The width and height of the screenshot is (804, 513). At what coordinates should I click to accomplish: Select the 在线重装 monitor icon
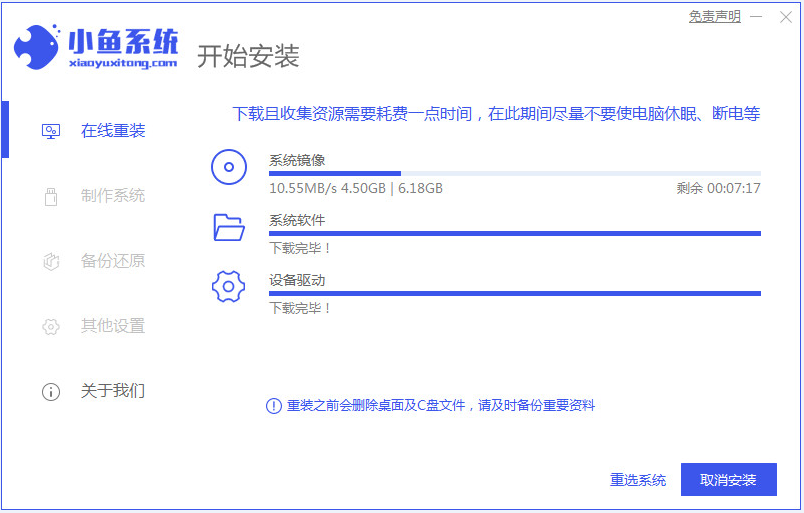[x=51, y=131]
